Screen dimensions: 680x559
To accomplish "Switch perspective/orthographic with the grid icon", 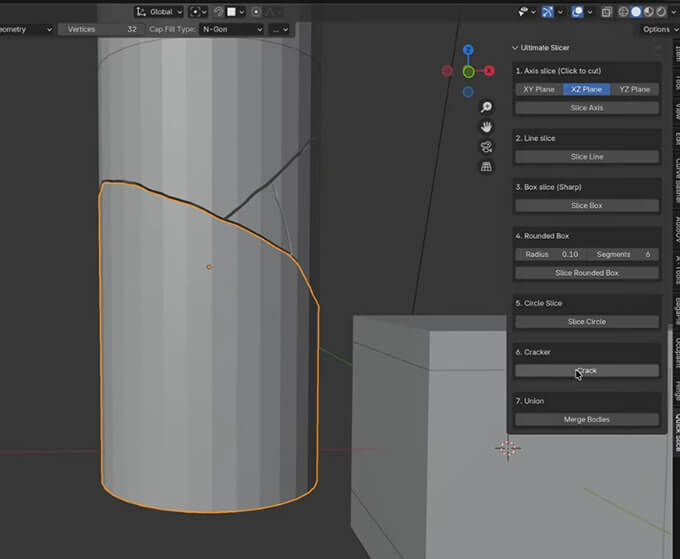I will click(x=486, y=167).
